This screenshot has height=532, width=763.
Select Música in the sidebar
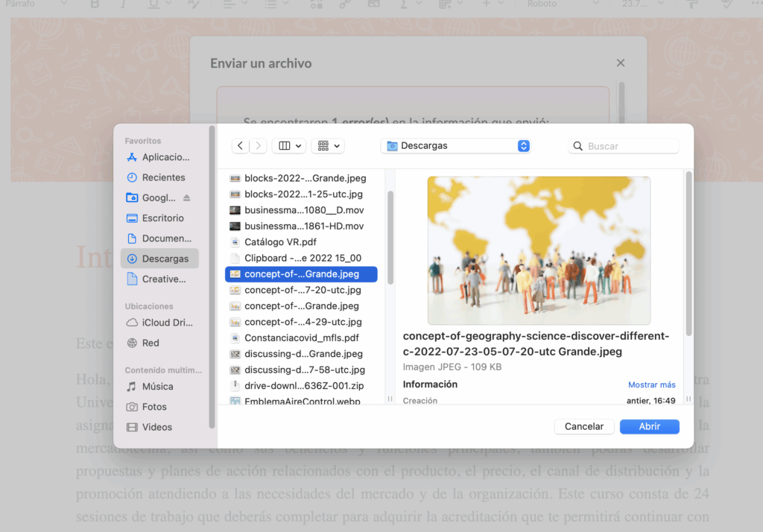157,387
